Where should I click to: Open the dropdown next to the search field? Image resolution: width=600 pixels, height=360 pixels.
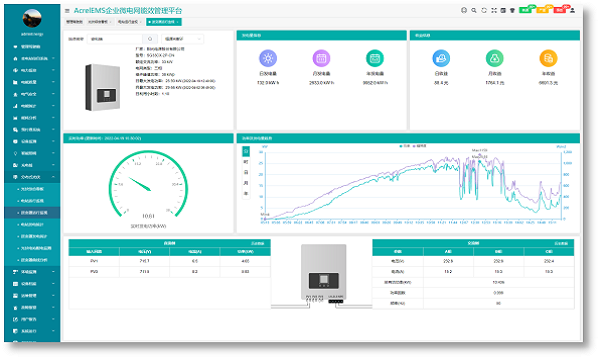183,39
